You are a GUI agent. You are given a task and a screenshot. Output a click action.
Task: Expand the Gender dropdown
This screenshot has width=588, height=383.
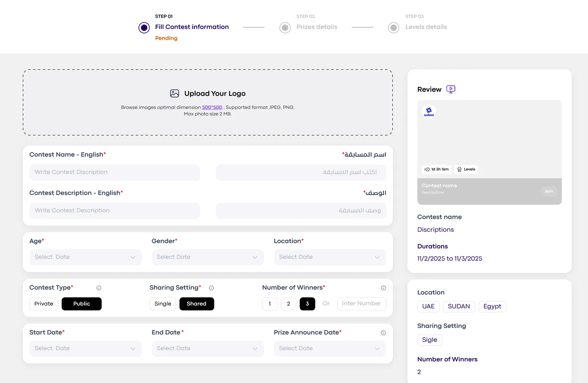coord(207,257)
